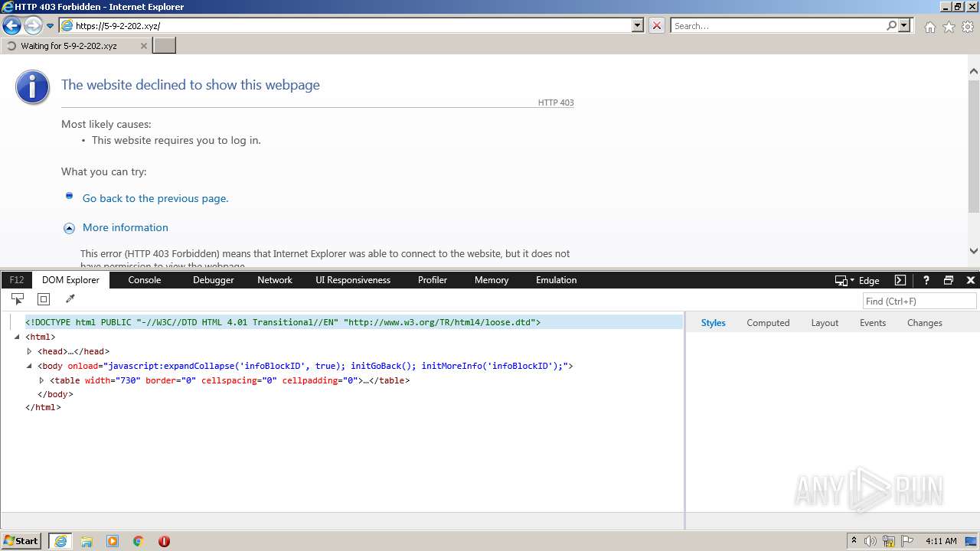Open the address bar autocomplete dropdown
The image size is (980, 551).
coord(638,25)
